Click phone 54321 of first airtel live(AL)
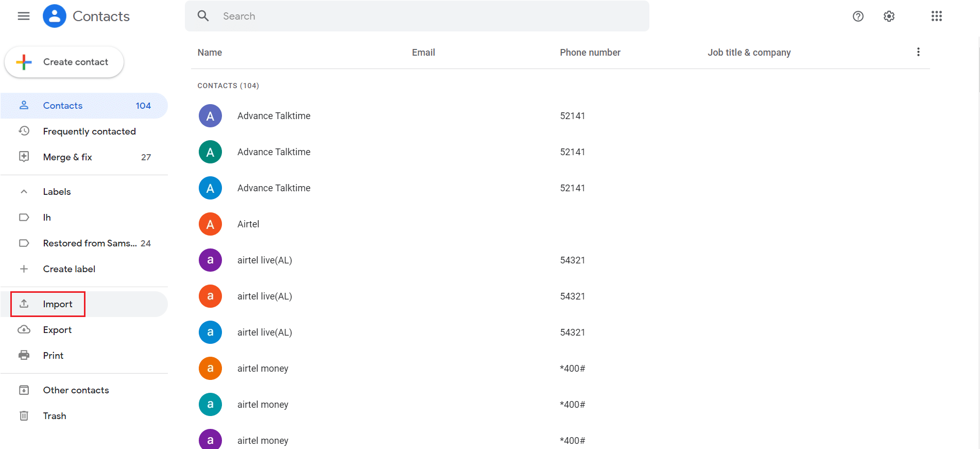This screenshot has width=980, height=449. (x=573, y=260)
